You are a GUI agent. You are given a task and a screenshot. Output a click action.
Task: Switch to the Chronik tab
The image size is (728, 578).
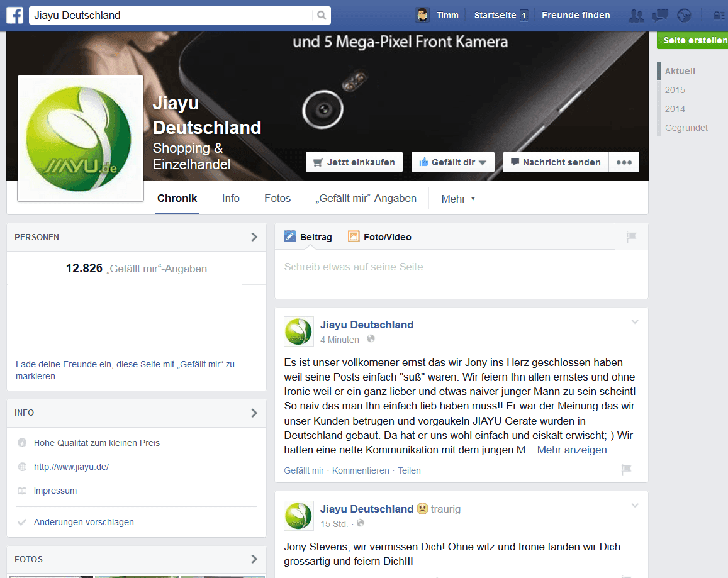177,199
